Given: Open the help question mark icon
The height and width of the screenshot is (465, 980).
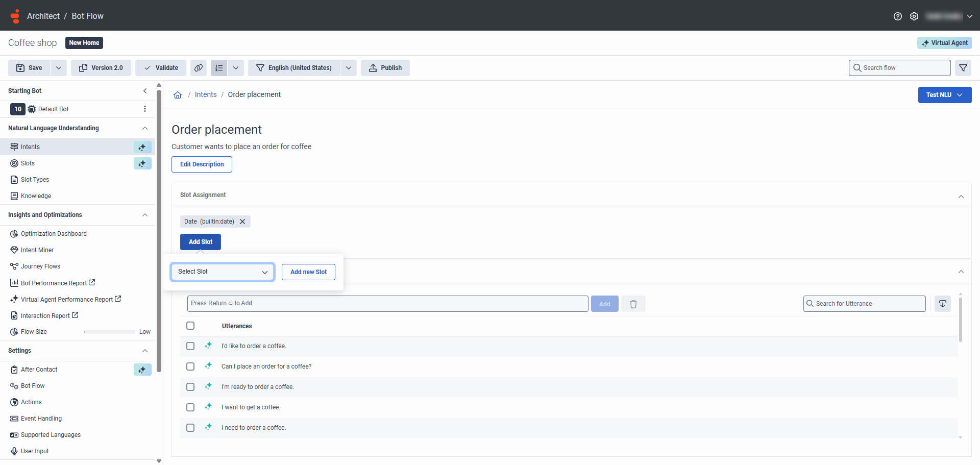Looking at the screenshot, I should point(897,16).
